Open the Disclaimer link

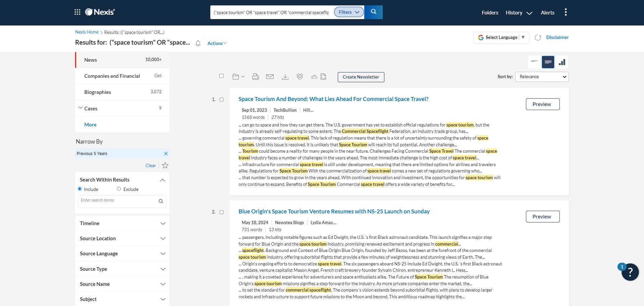(557, 38)
